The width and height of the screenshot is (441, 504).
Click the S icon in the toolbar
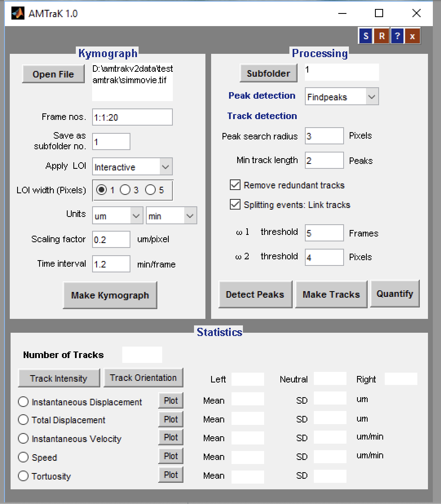365,36
